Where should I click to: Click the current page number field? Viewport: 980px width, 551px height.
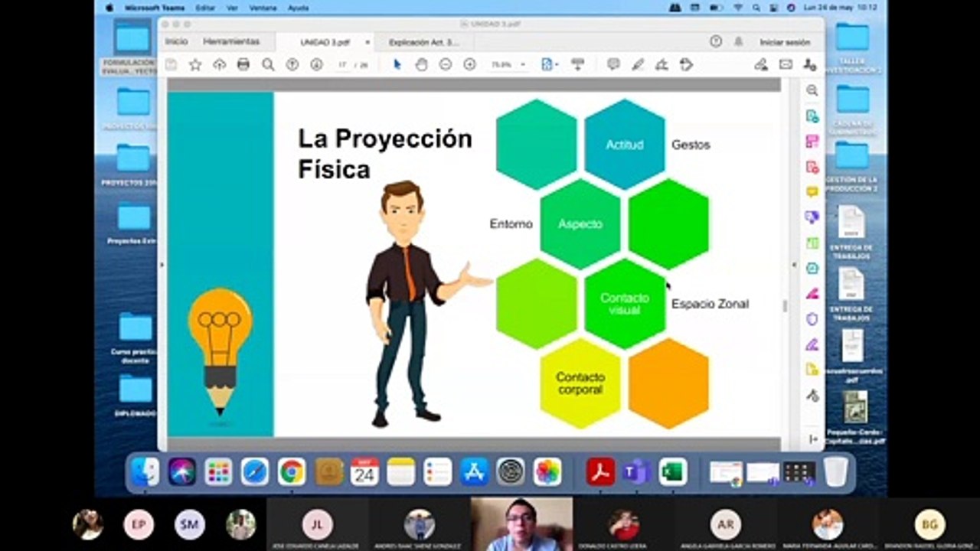(343, 65)
